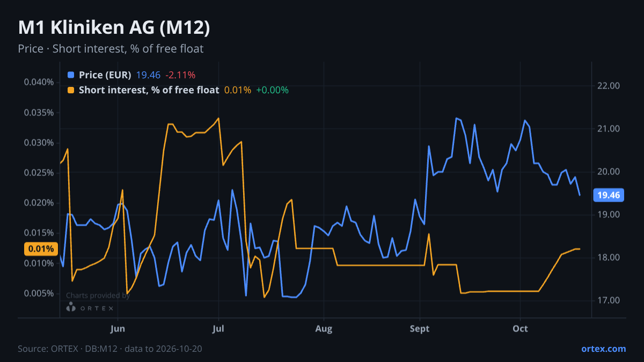Click the 0.025% left axis label

click(x=39, y=173)
